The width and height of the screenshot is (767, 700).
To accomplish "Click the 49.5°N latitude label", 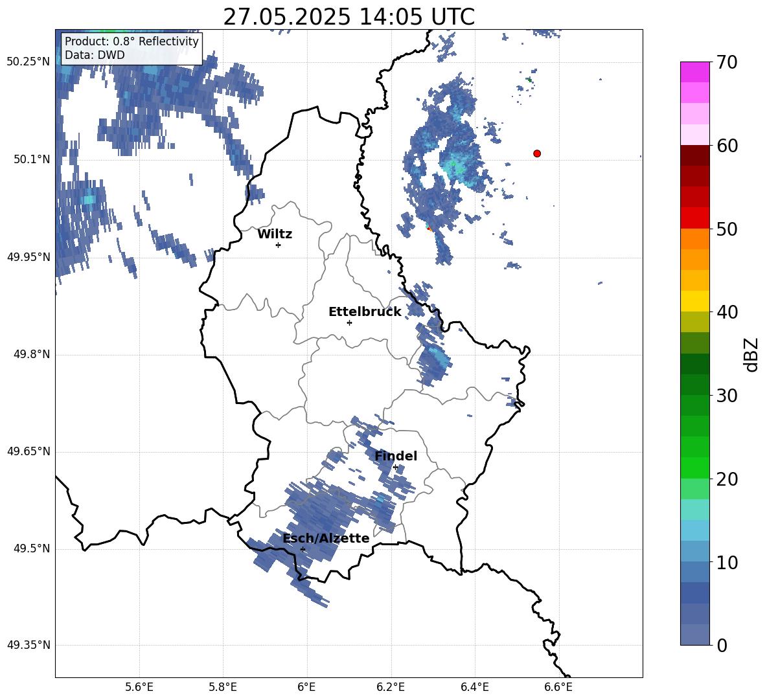I will [32, 549].
